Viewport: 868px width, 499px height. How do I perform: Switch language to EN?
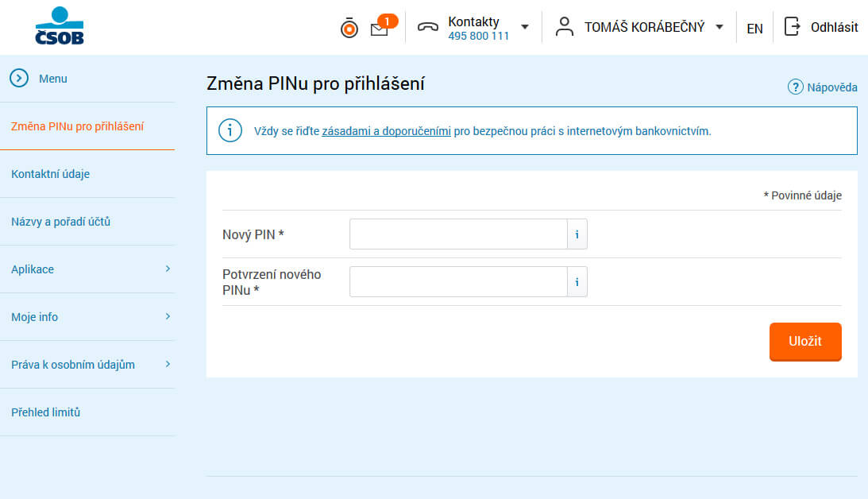coord(754,28)
